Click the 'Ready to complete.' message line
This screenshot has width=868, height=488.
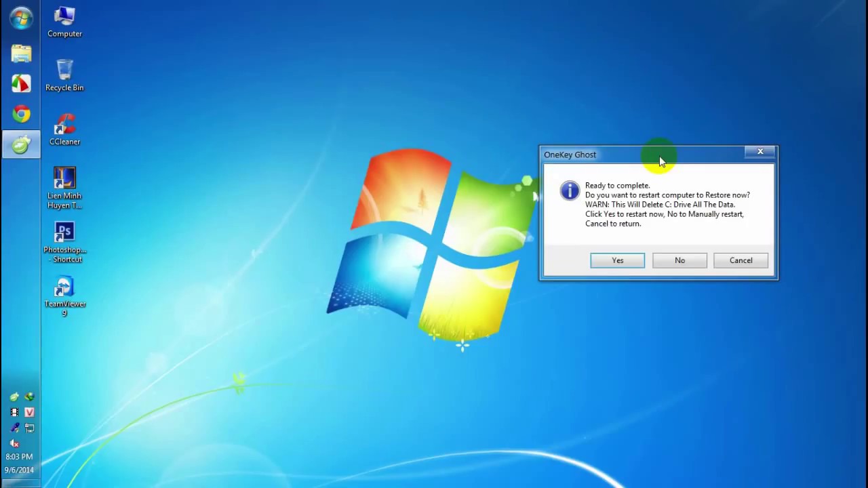coord(617,185)
